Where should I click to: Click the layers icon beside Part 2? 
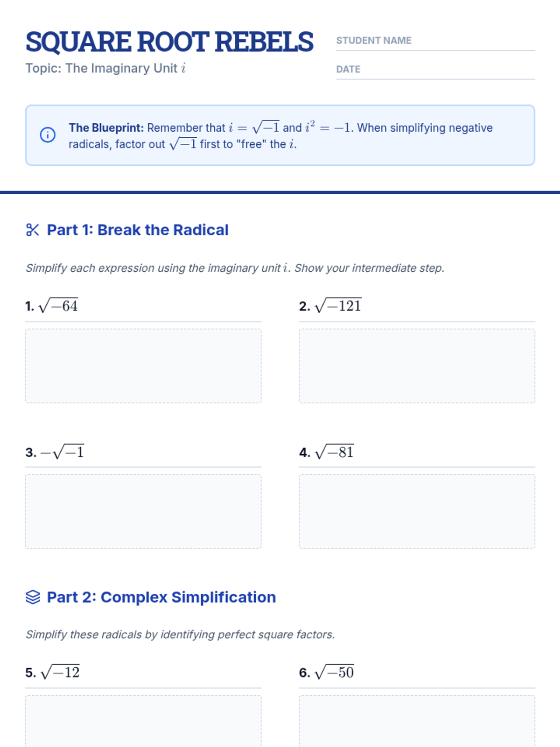click(x=33, y=597)
